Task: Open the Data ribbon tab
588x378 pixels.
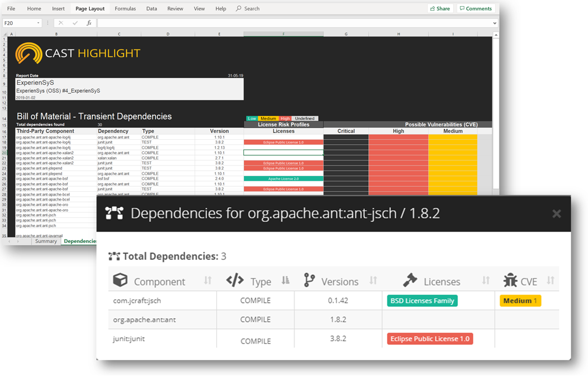Action: click(x=152, y=9)
